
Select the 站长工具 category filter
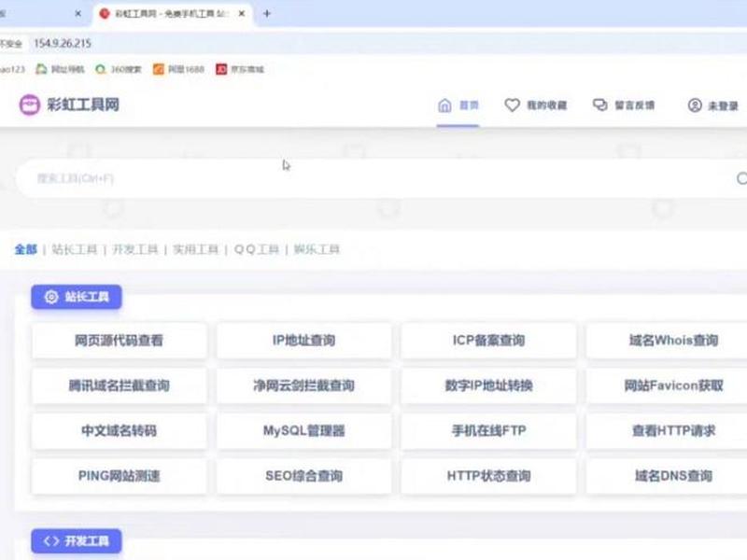[75, 249]
